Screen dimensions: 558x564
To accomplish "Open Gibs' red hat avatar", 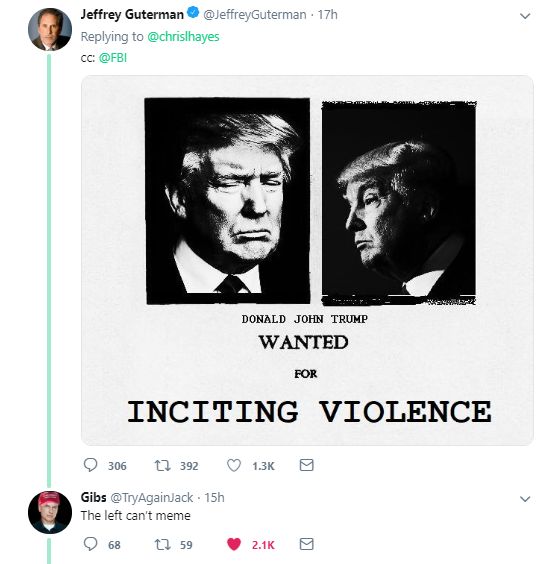I will [x=50, y=512].
